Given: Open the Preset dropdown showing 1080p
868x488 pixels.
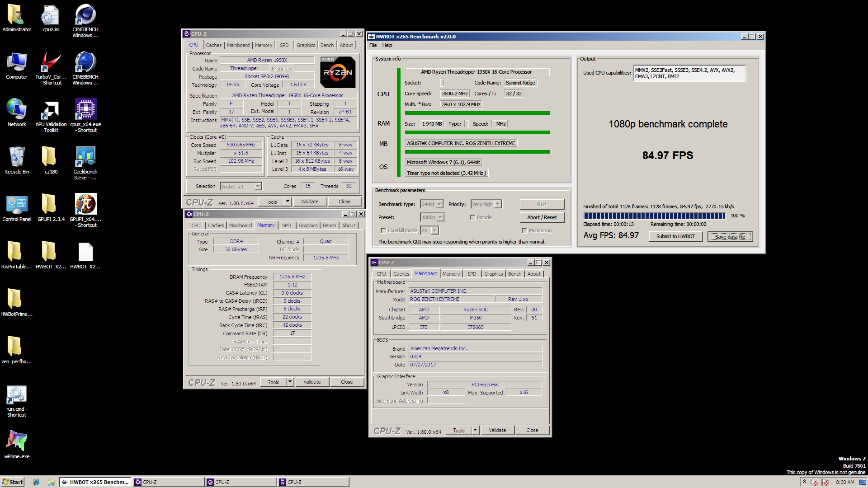Looking at the screenshot, I should click(432, 217).
